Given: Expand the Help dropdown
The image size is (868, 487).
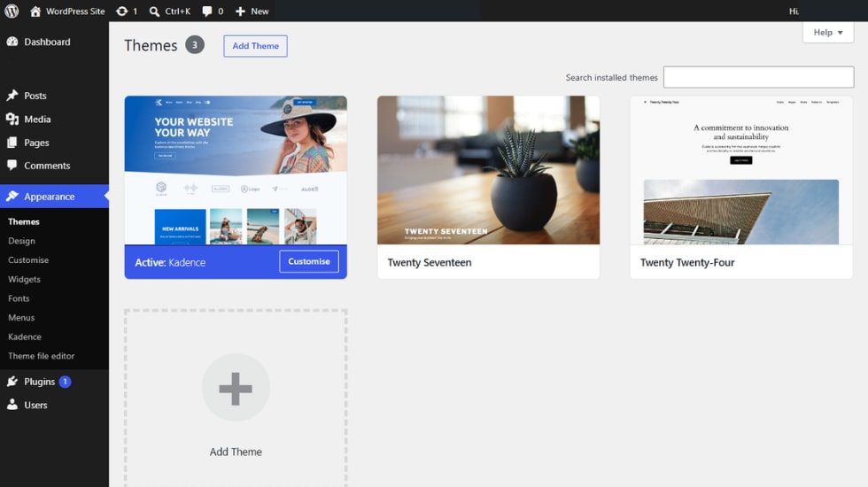Looking at the screenshot, I should pos(828,32).
